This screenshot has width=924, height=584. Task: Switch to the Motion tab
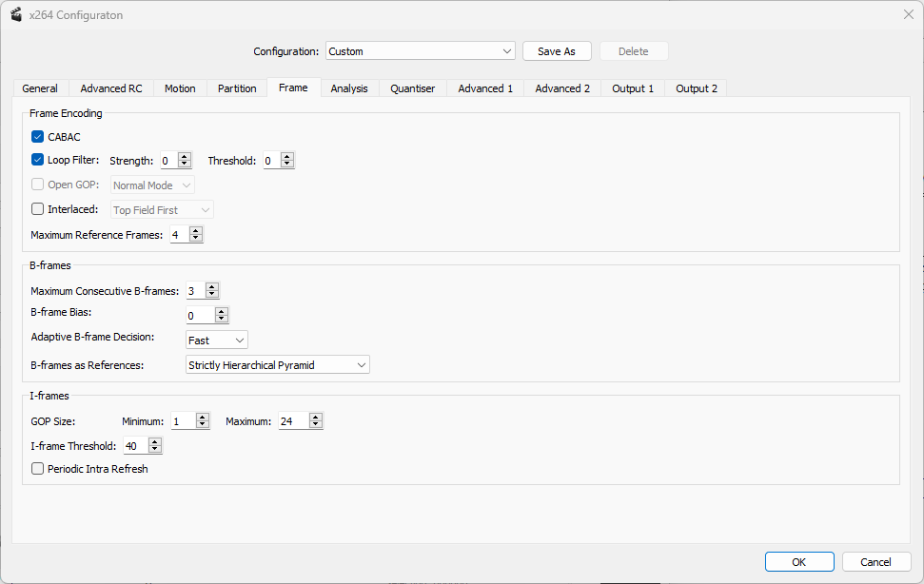point(180,88)
